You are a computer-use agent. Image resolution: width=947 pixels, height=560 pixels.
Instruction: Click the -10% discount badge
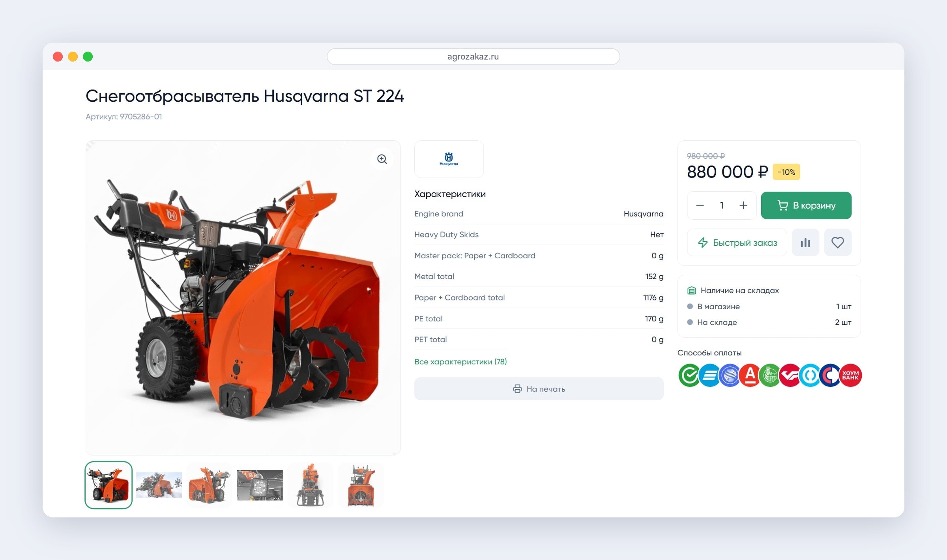(x=786, y=172)
